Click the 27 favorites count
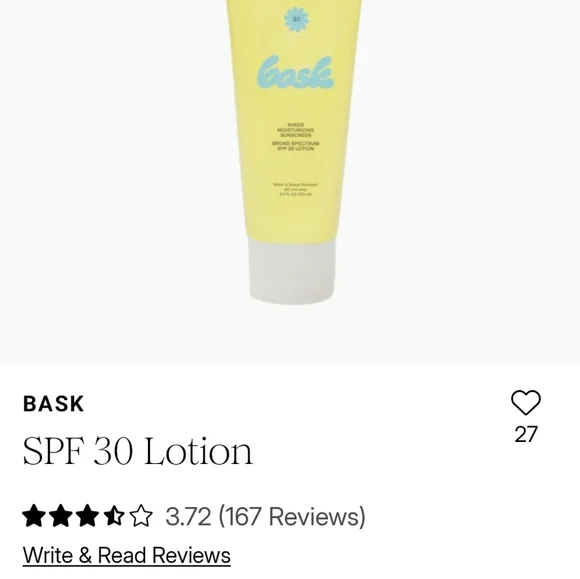Screen dimensions: 580x579 click(x=526, y=434)
